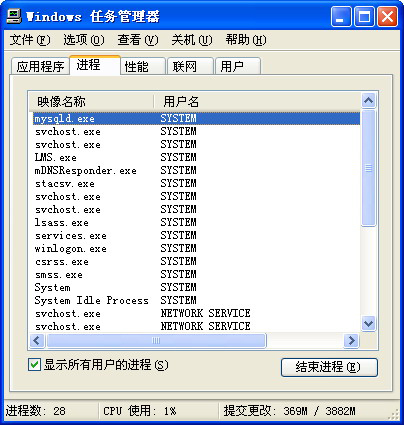Open the 帮助(H) menu
The height and width of the screenshot is (425, 404).
(x=246, y=40)
